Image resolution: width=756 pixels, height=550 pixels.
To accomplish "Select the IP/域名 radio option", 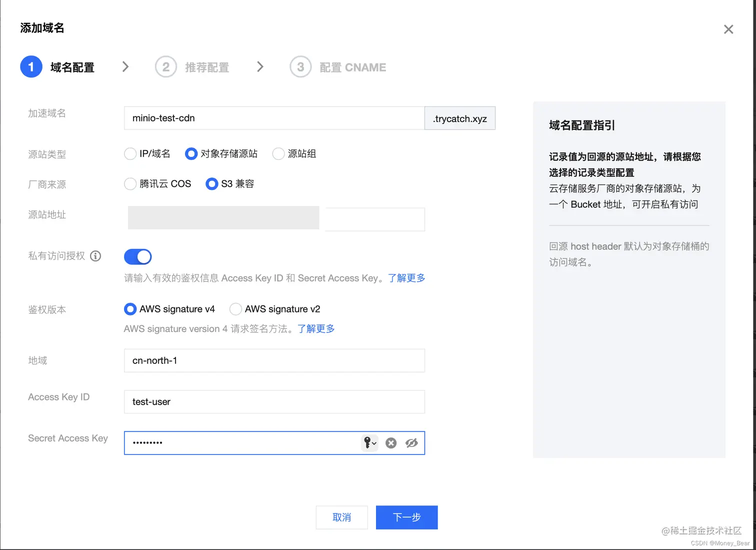I will pos(130,153).
